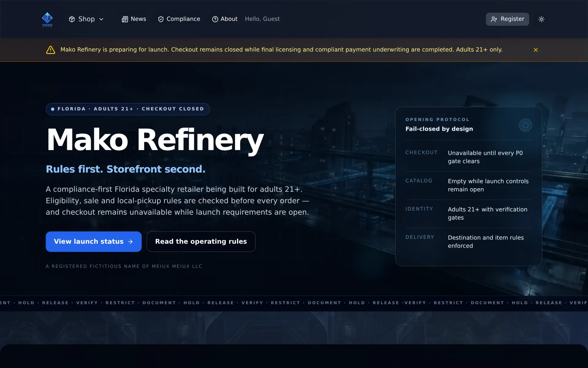Go to the News page

tap(134, 19)
